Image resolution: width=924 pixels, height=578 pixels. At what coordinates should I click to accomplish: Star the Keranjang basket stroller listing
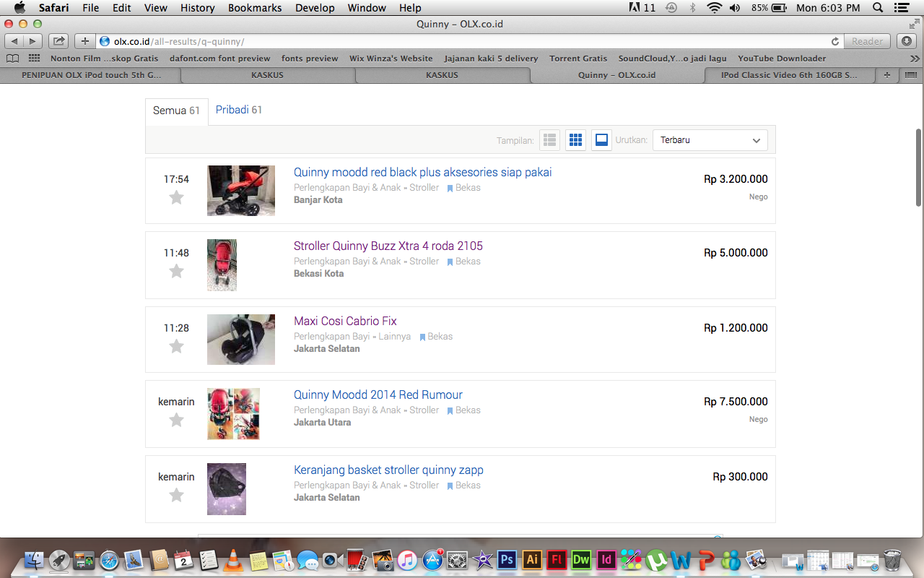point(176,495)
